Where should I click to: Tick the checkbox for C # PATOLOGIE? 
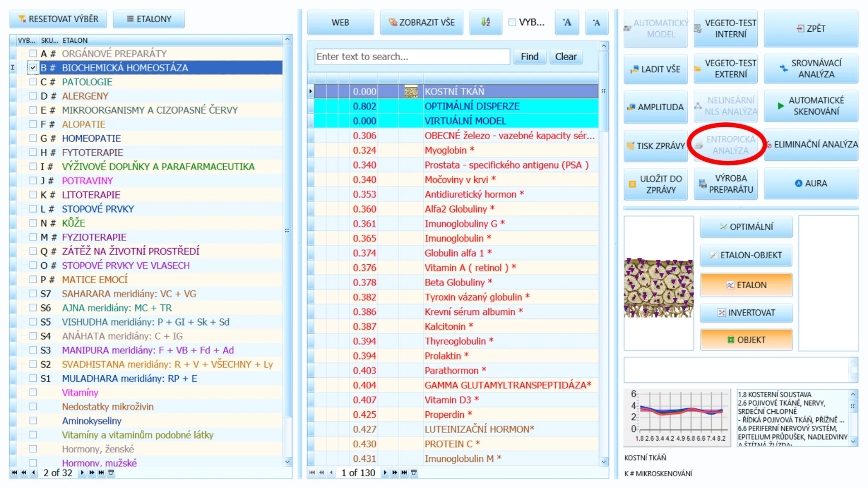tap(33, 82)
